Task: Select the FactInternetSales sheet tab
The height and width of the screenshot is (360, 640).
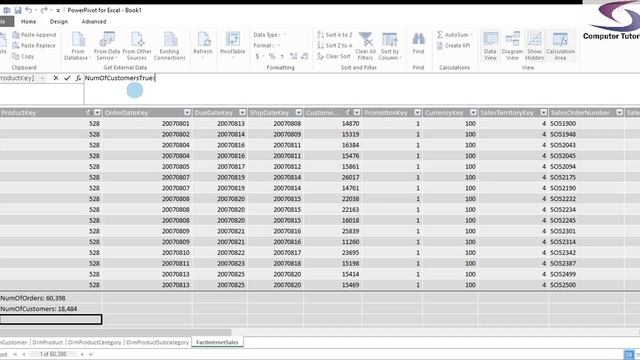Action: [217, 342]
